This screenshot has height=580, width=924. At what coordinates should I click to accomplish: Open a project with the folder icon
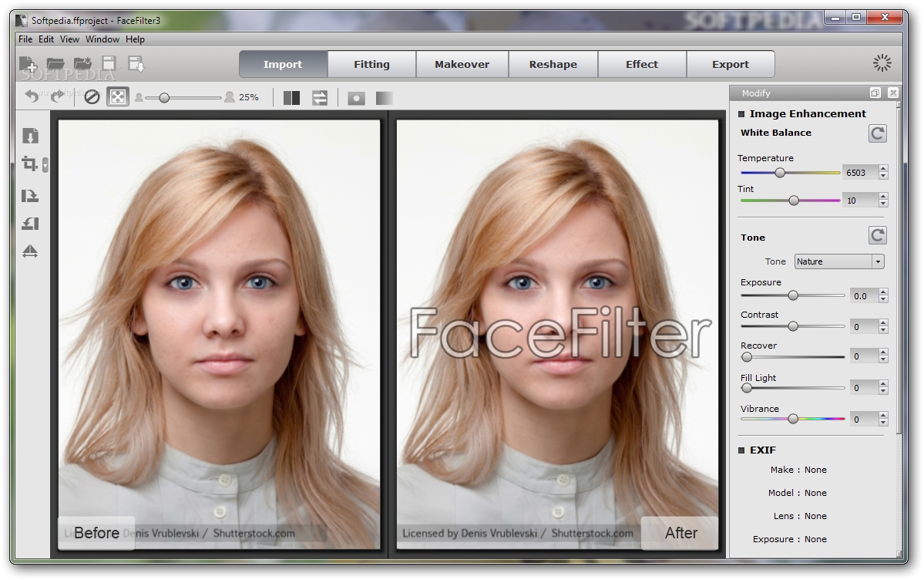(55, 64)
